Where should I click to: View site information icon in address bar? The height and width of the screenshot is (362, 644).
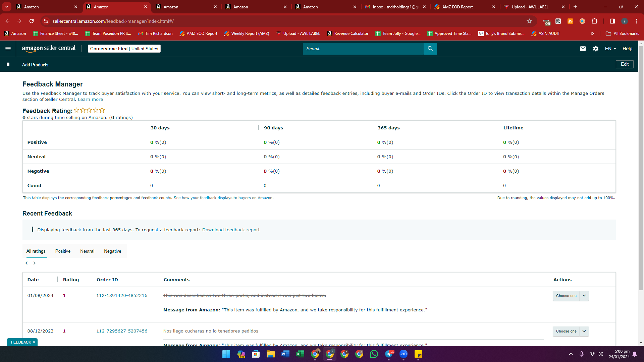(x=46, y=21)
